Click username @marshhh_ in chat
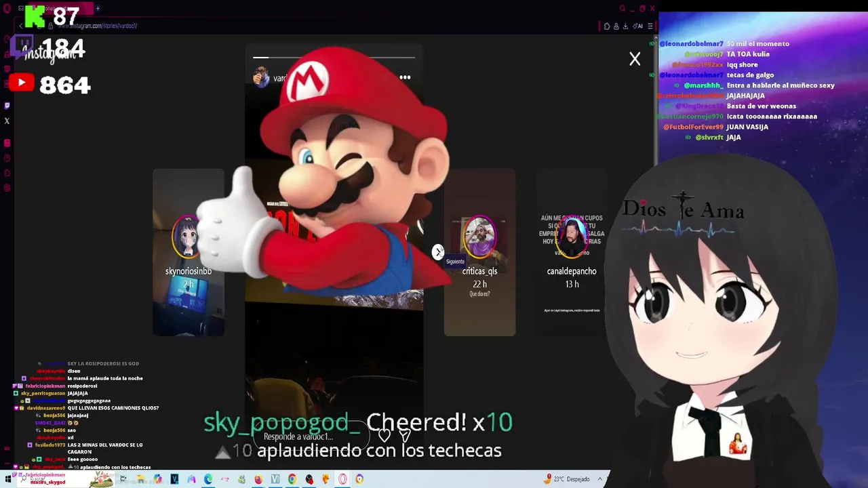 703,85
